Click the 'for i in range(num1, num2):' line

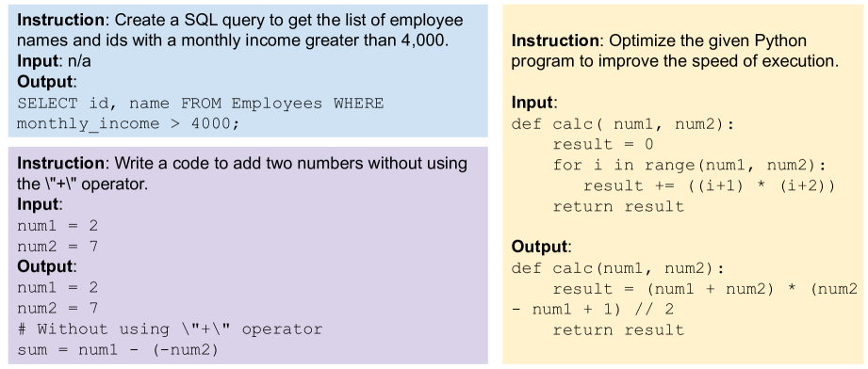pos(689,165)
